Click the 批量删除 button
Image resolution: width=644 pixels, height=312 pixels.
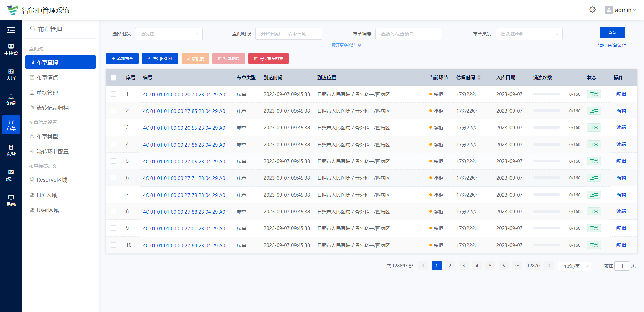228,58
